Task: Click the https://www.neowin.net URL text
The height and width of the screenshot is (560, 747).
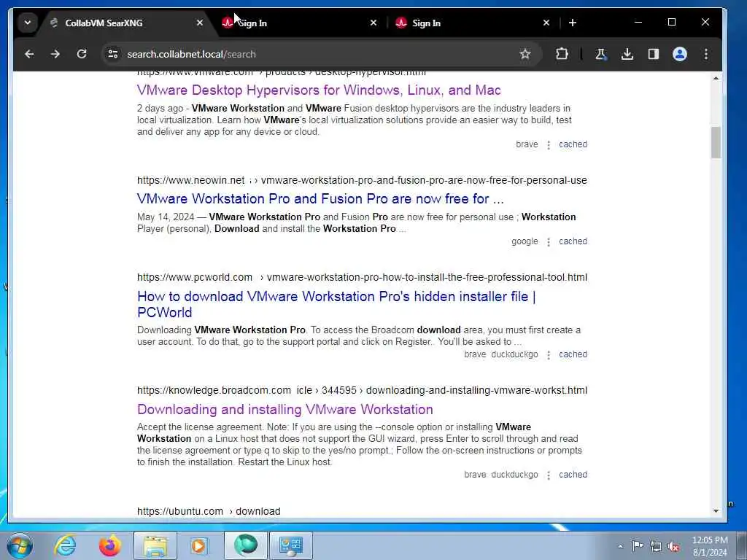Action: click(x=191, y=181)
